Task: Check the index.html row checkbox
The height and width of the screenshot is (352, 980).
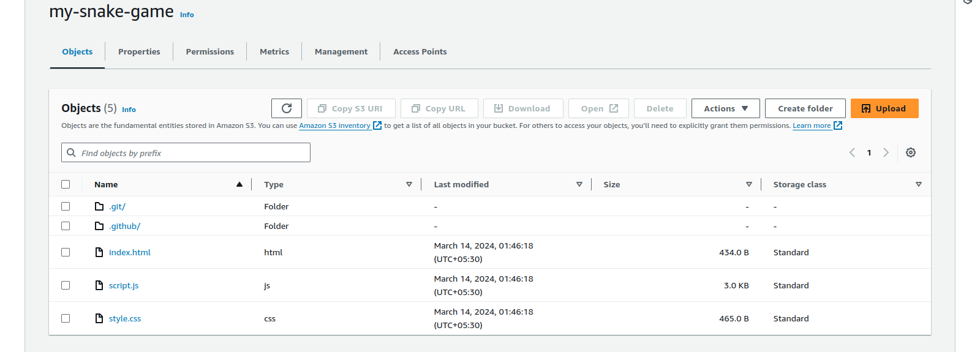Action: tap(66, 252)
